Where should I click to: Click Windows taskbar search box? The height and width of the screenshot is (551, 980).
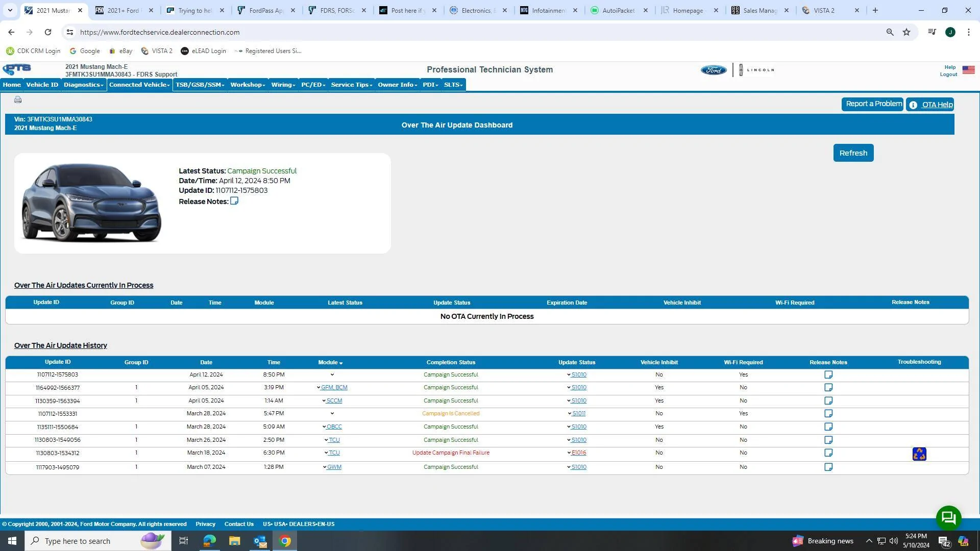98,541
